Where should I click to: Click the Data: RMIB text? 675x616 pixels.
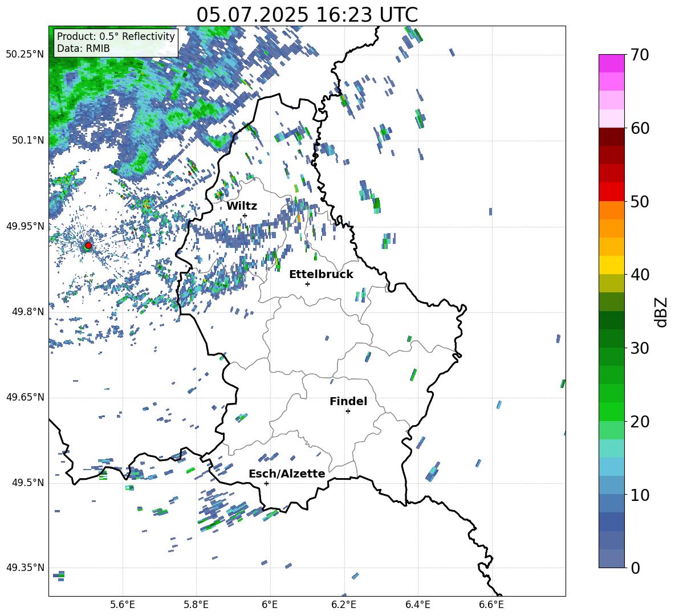(83, 48)
